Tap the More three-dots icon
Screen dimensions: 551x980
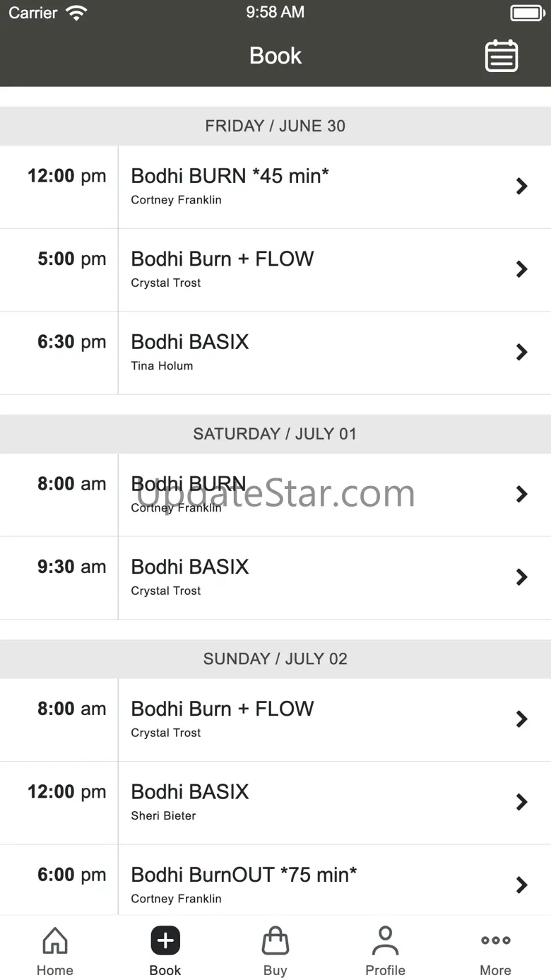(x=495, y=941)
